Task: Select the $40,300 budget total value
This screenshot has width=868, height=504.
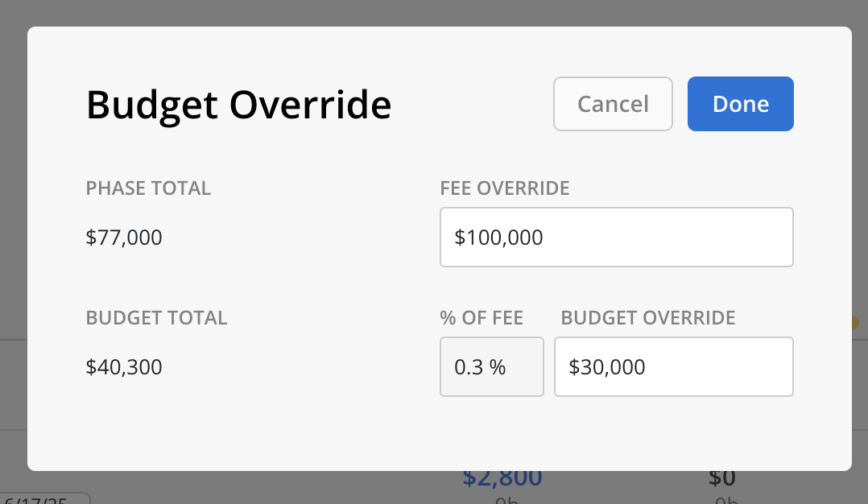Action: pos(124,367)
